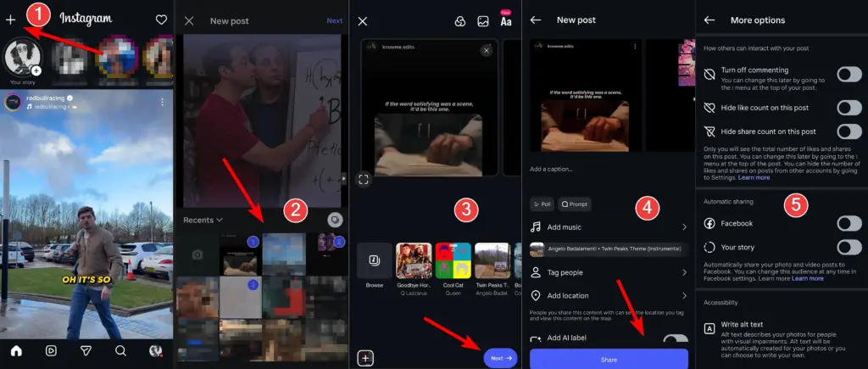Viewport: 868px width, 369px height.
Task: Go back from New post caption screen
Action: click(536, 20)
